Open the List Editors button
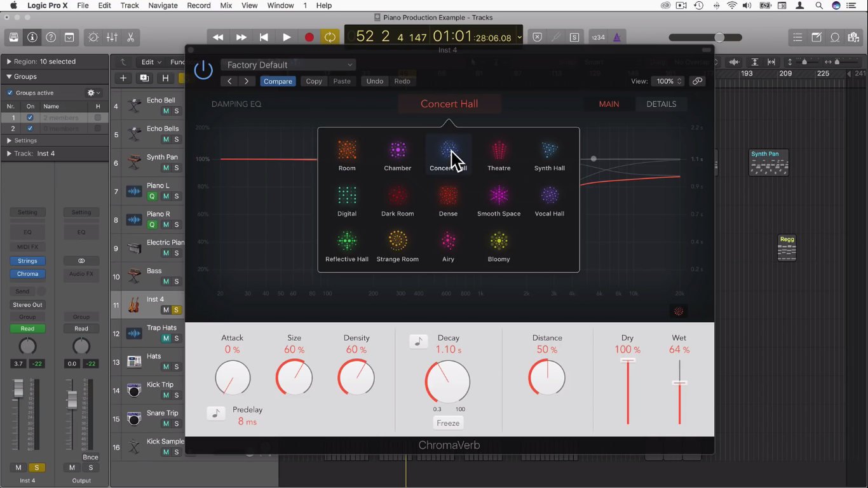868x488 pixels. pos(797,37)
